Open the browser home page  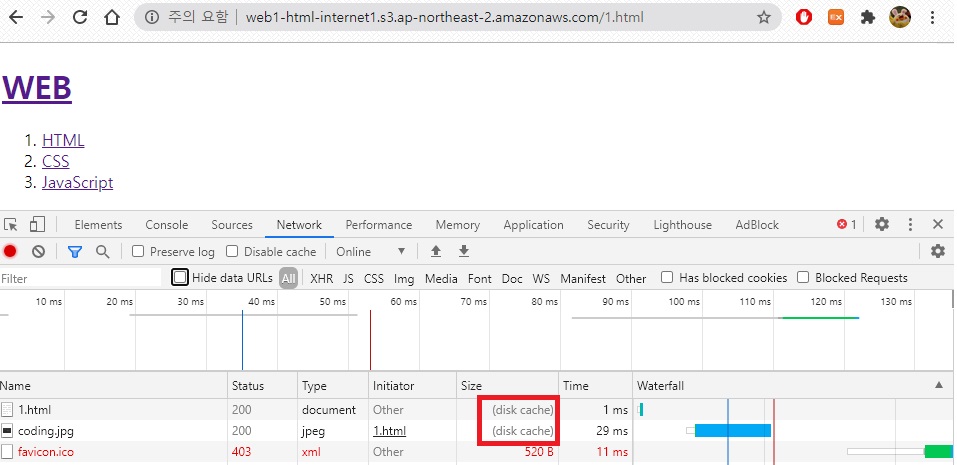112,17
